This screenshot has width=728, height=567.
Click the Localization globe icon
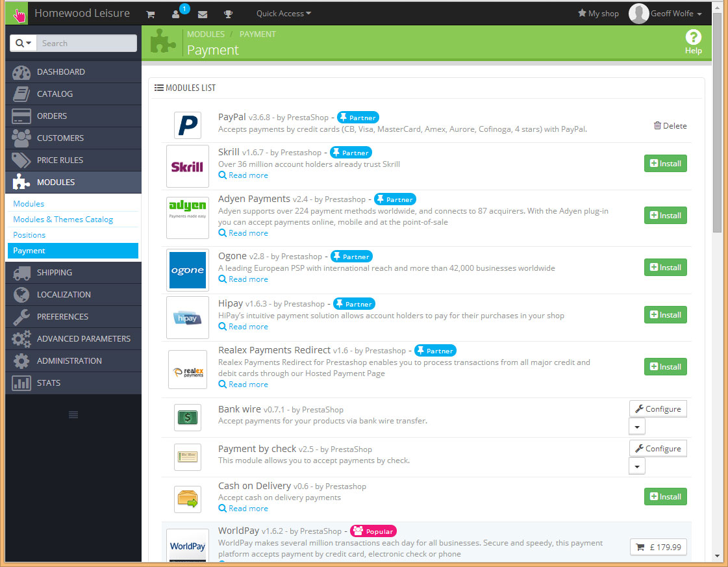tap(21, 295)
